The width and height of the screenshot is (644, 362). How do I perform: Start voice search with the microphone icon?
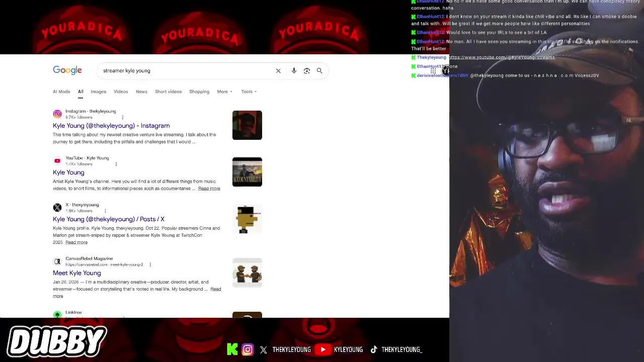pos(294,71)
